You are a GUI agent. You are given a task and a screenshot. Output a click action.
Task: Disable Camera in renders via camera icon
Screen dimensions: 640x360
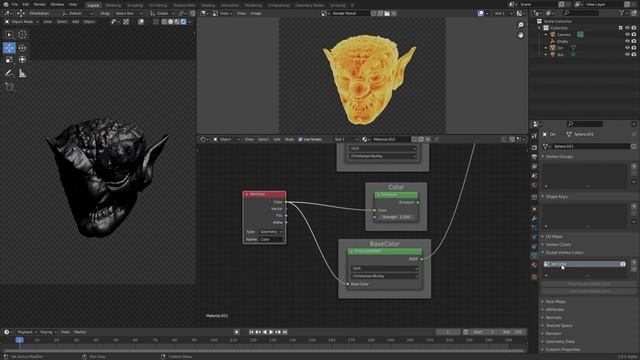coord(634,35)
